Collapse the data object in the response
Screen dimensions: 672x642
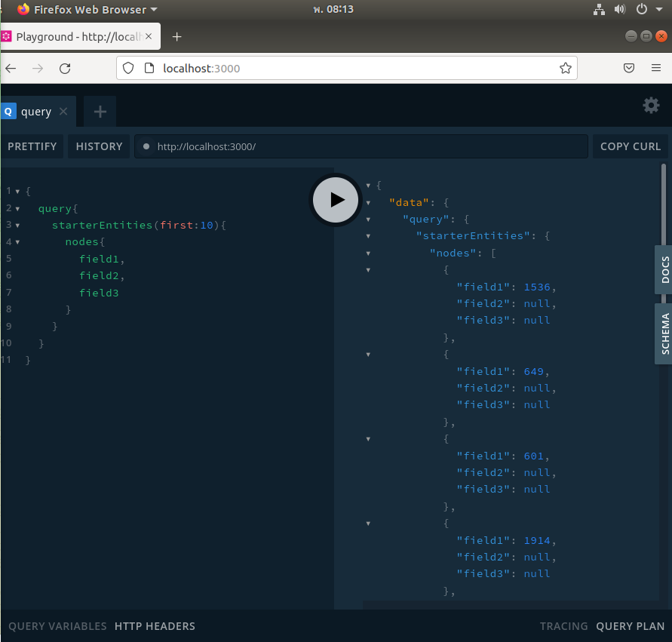[368, 202]
